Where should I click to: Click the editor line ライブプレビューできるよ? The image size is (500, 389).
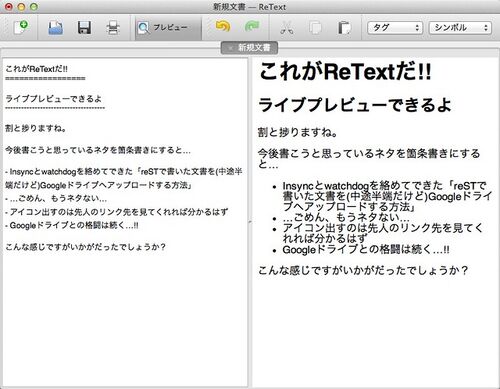click(54, 99)
